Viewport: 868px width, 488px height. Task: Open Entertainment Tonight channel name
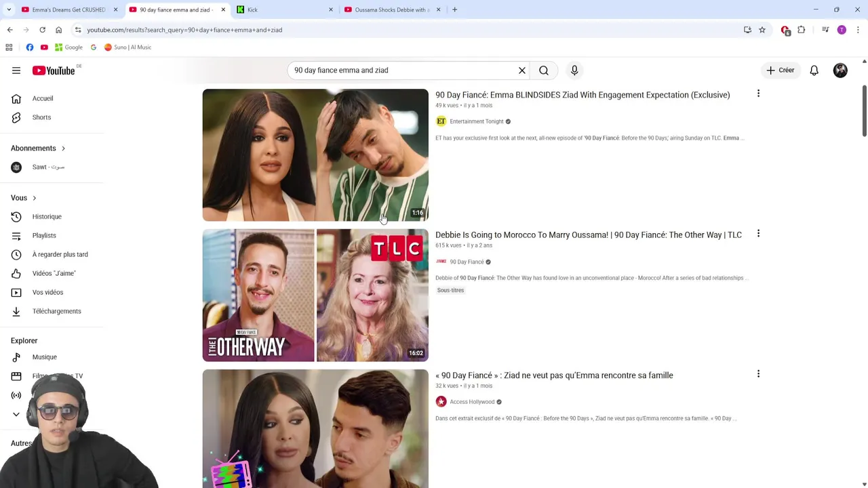[x=477, y=122]
